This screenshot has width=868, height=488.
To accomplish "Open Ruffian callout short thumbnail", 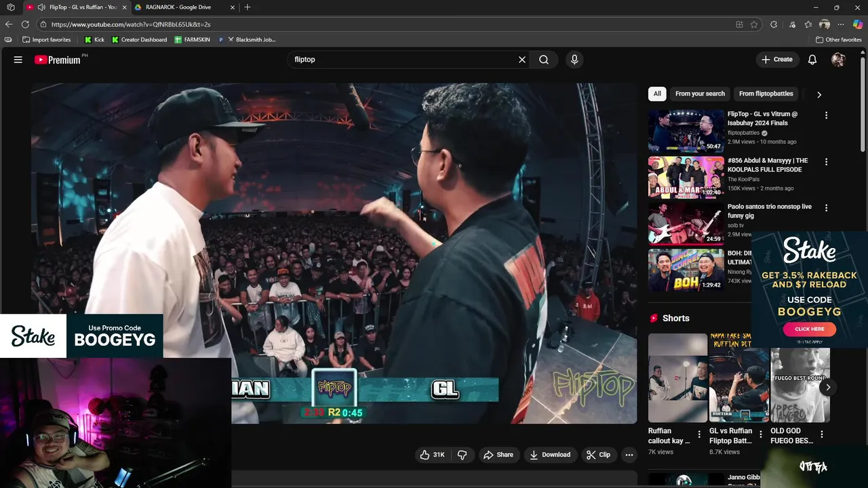I will pyautogui.click(x=677, y=378).
